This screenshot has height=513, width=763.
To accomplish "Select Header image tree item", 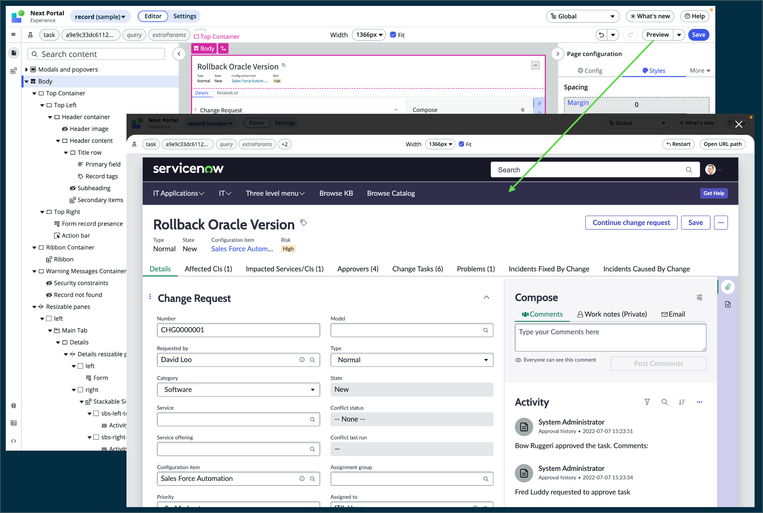I will (85, 129).
